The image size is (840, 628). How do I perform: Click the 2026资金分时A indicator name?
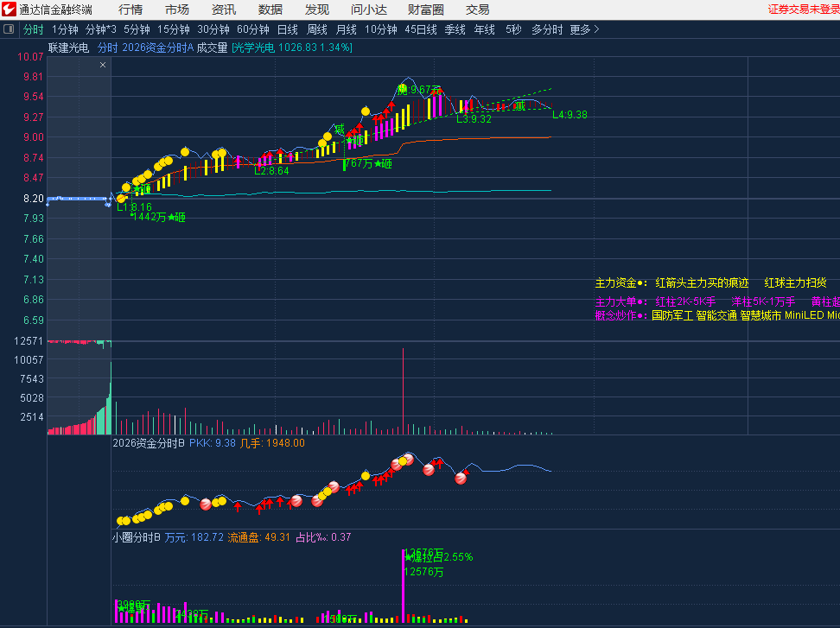tap(157, 48)
